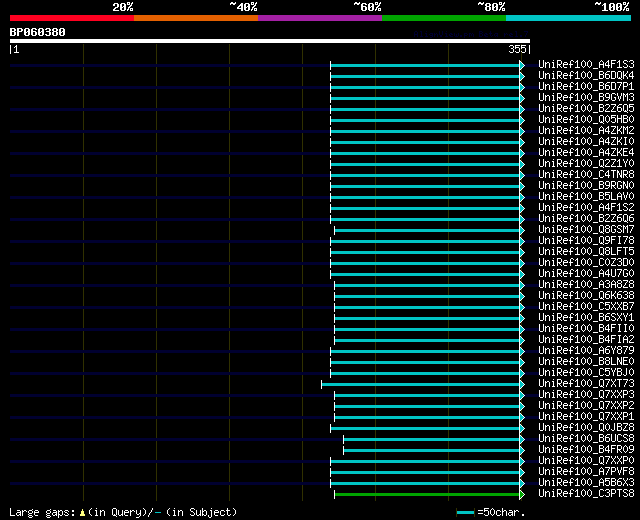
Task: Open UniRef100_B4FII0 hit
Action: tap(586, 329)
